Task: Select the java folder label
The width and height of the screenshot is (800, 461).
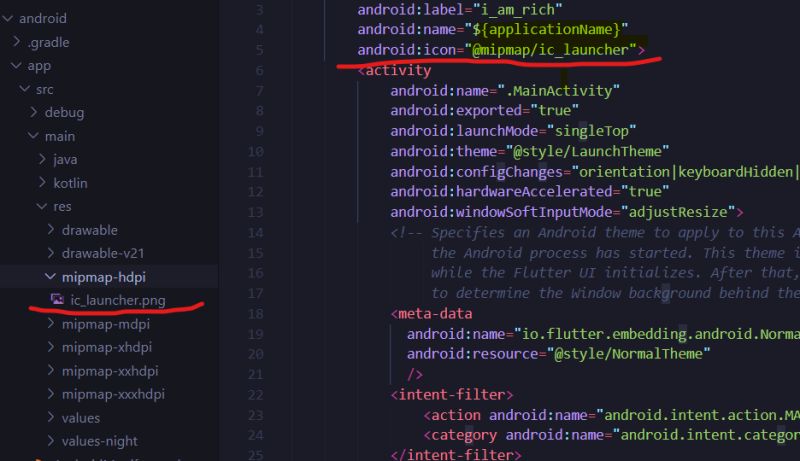Action: [x=65, y=160]
